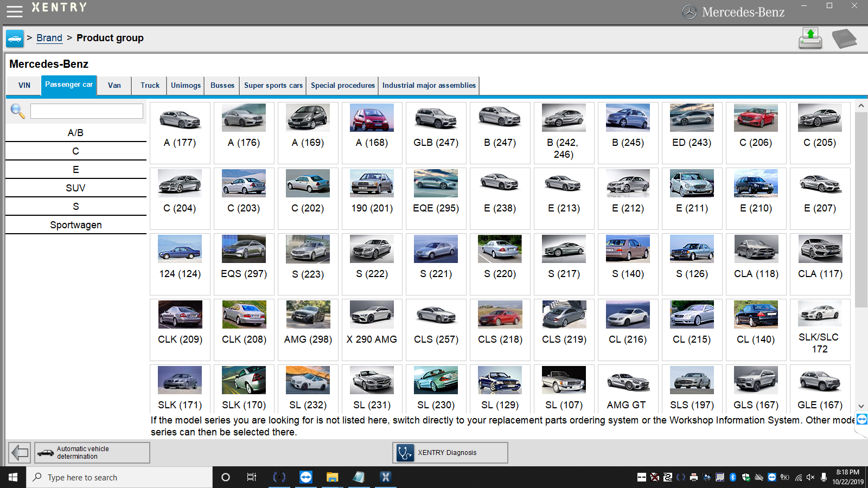Open the XENTRY hamburger menu
Screen dimensions: 868x488
[x=15, y=11]
